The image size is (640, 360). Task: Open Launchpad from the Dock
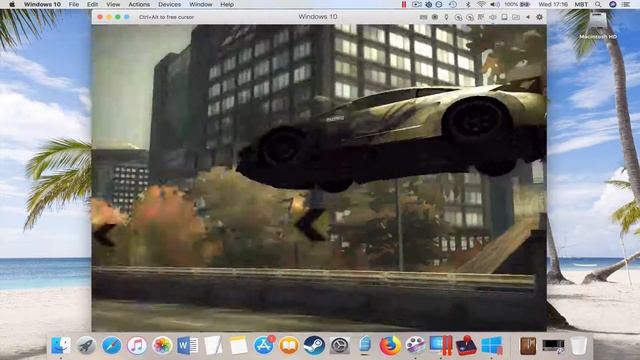click(x=86, y=345)
